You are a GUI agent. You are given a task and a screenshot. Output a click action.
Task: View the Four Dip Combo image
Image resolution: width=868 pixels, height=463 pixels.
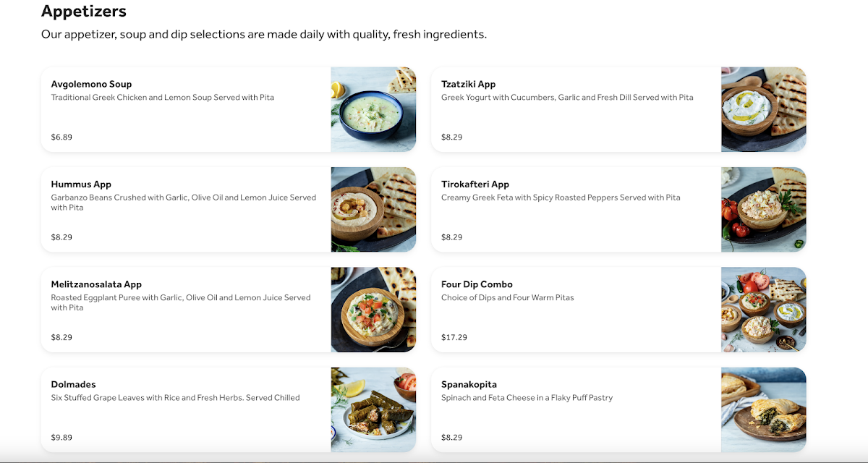pos(763,310)
